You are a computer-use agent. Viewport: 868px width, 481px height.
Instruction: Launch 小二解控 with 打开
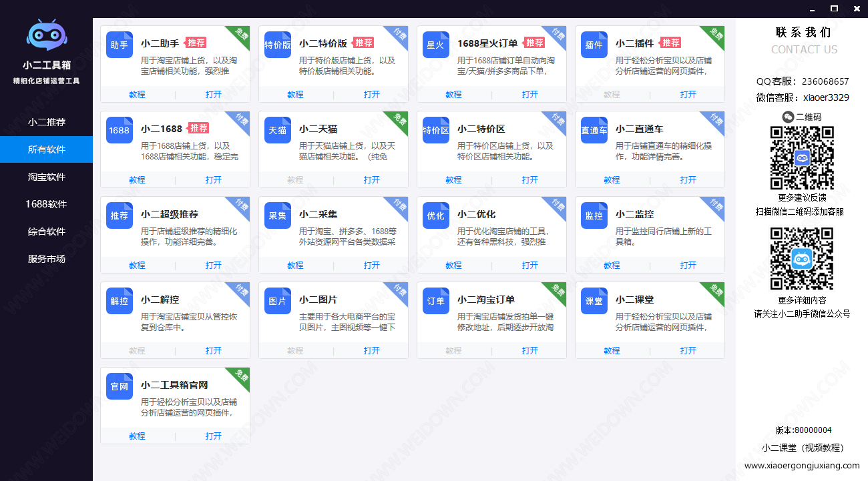point(214,350)
